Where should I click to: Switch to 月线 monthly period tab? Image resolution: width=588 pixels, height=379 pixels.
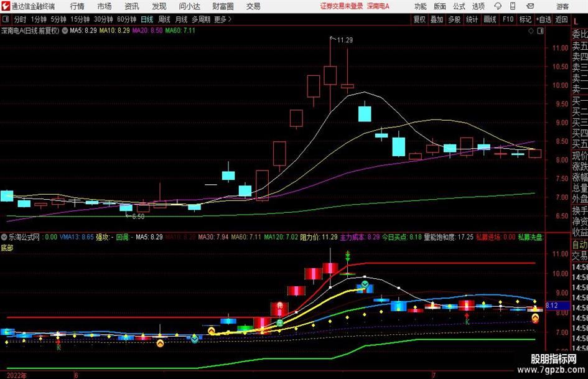tap(181, 19)
